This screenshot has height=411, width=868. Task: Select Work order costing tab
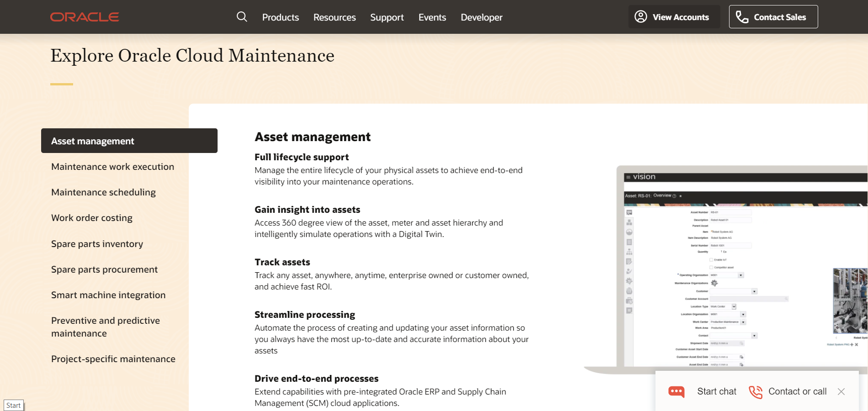[92, 218]
